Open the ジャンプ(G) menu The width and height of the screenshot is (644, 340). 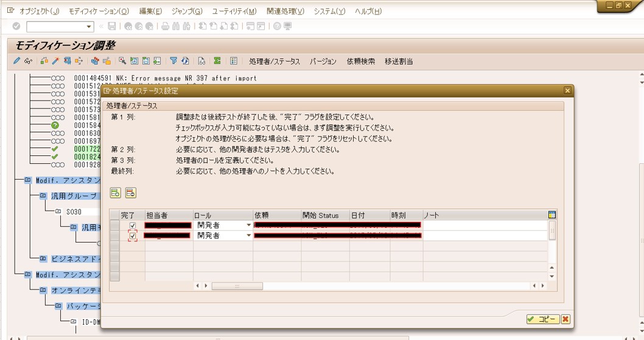click(187, 11)
